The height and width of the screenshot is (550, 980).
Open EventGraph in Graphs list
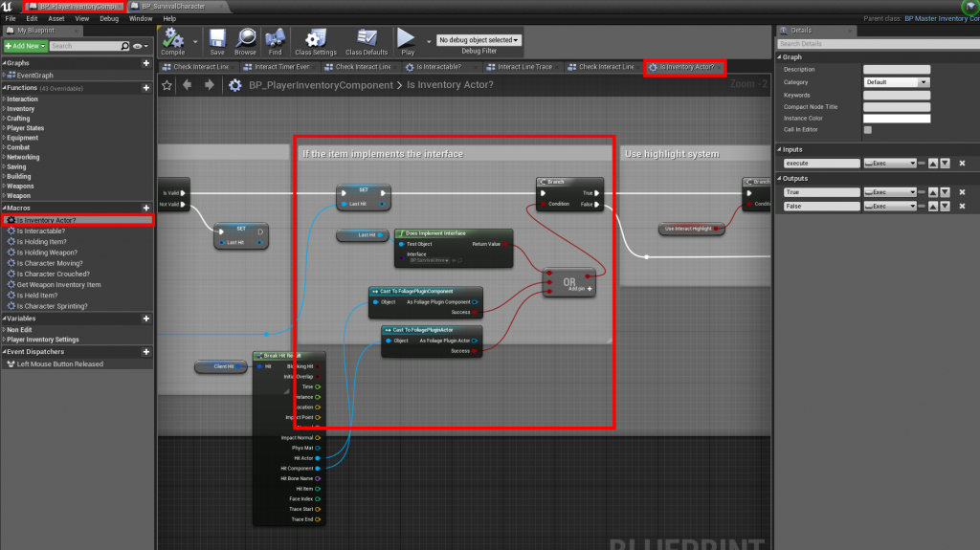tap(35, 75)
